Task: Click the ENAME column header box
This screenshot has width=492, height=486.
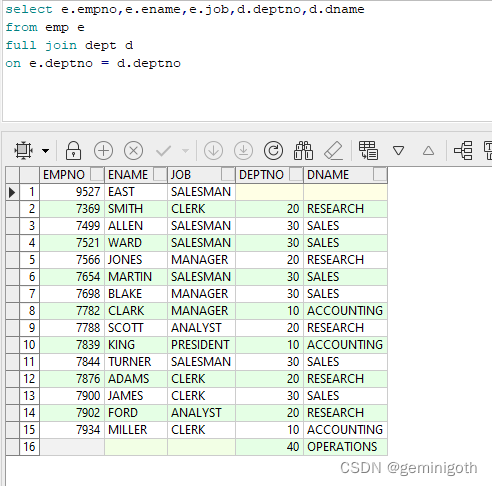Action: pos(160,174)
